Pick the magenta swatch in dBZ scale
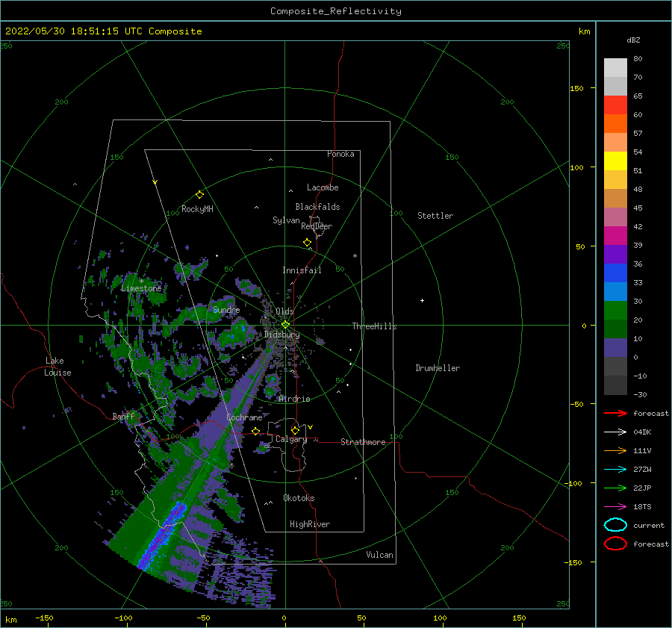672x628 pixels. pos(615,236)
